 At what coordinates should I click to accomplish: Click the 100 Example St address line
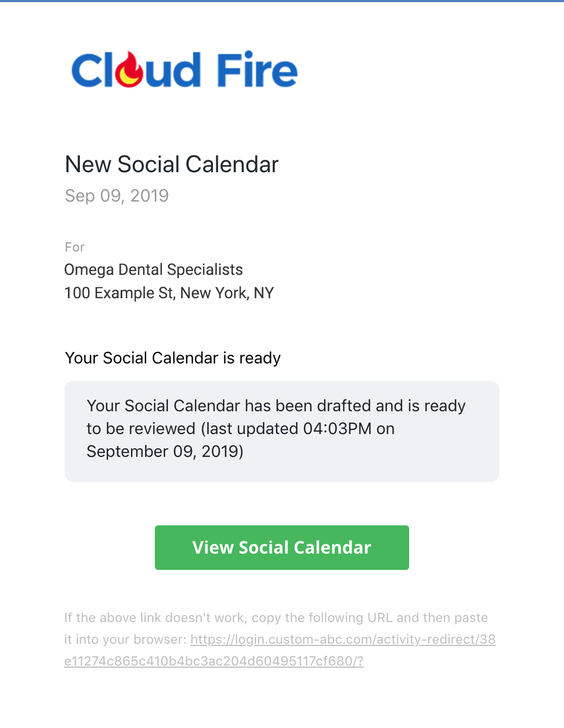pyautogui.click(x=169, y=293)
